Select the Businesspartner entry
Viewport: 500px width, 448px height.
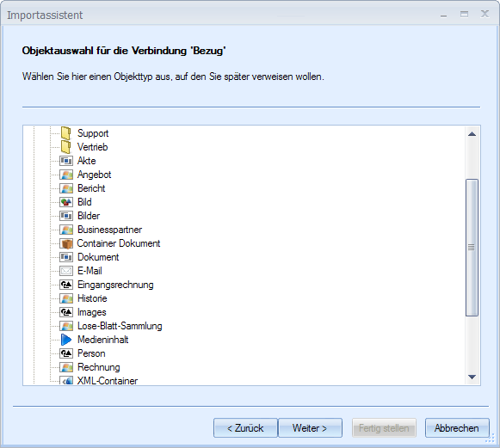pyautogui.click(x=109, y=230)
